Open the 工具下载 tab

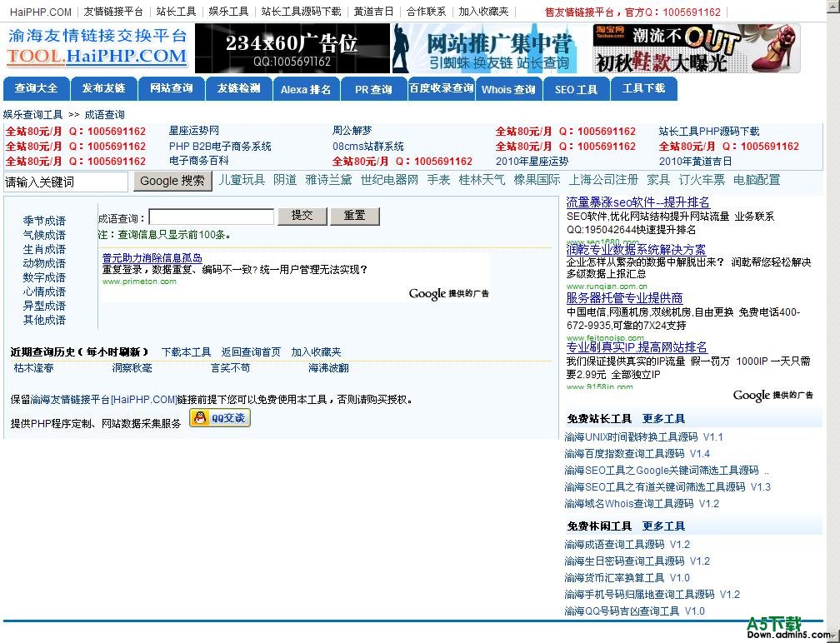point(643,89)
